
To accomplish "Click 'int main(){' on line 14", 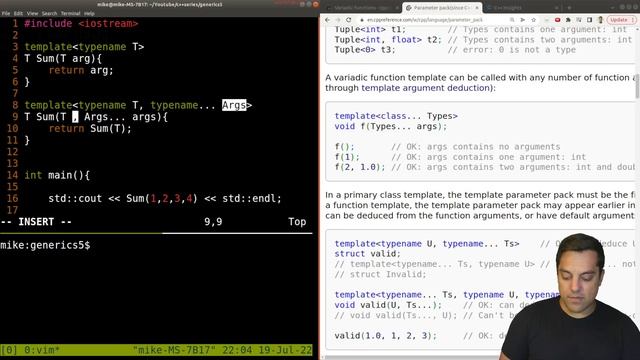I will [57, 175].
